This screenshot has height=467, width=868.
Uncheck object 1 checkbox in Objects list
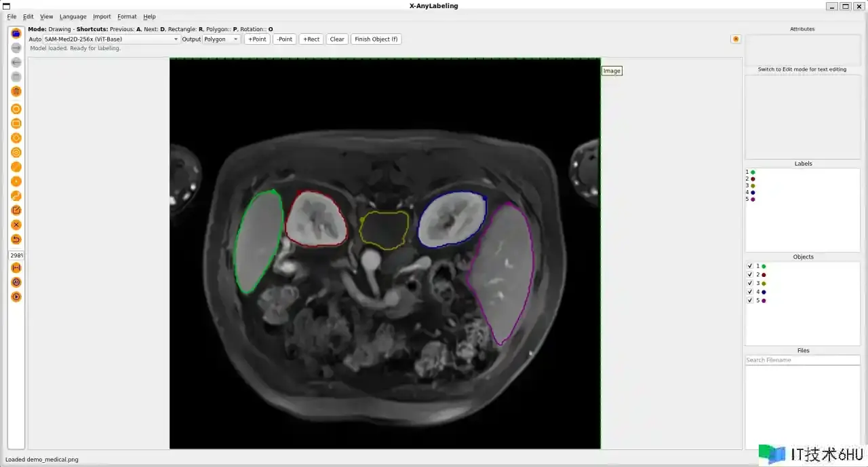(x=750, y=266)
